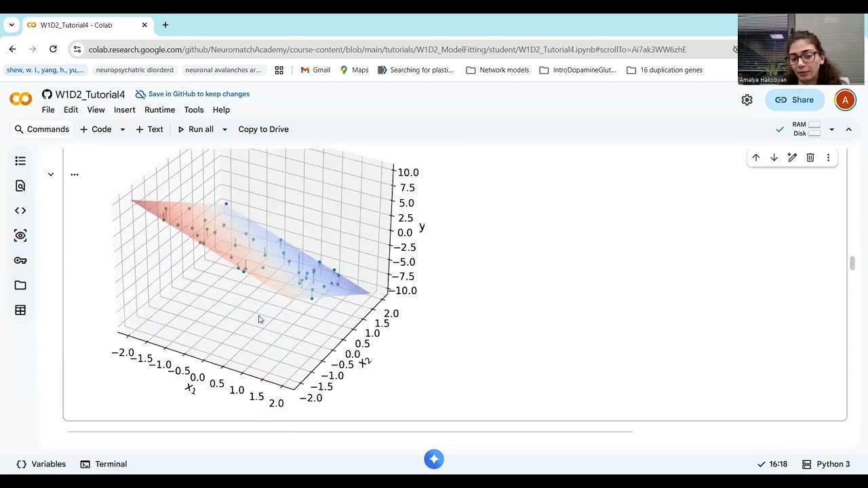This screenshot has width=868, height=488.
Task: Open the Run all options dropdown arrow
Action: pyautogui.click(x=224, y=129)
